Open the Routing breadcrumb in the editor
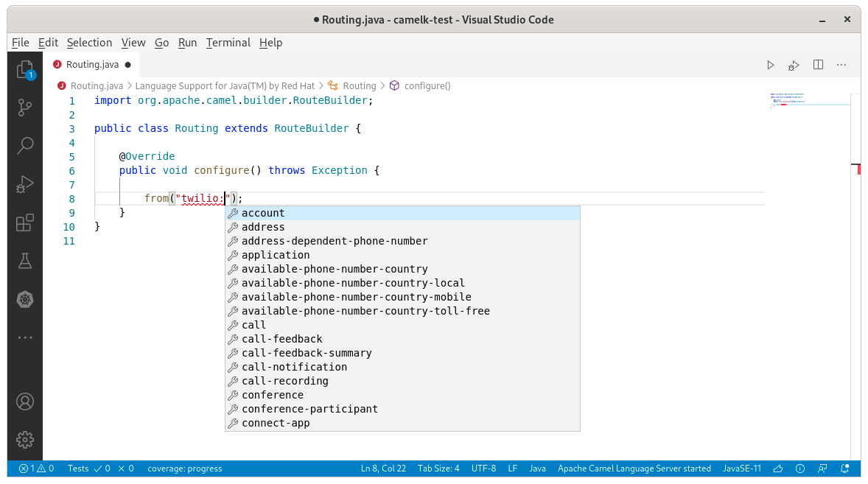Screen dimensions: 868x484 click(359, 85)
